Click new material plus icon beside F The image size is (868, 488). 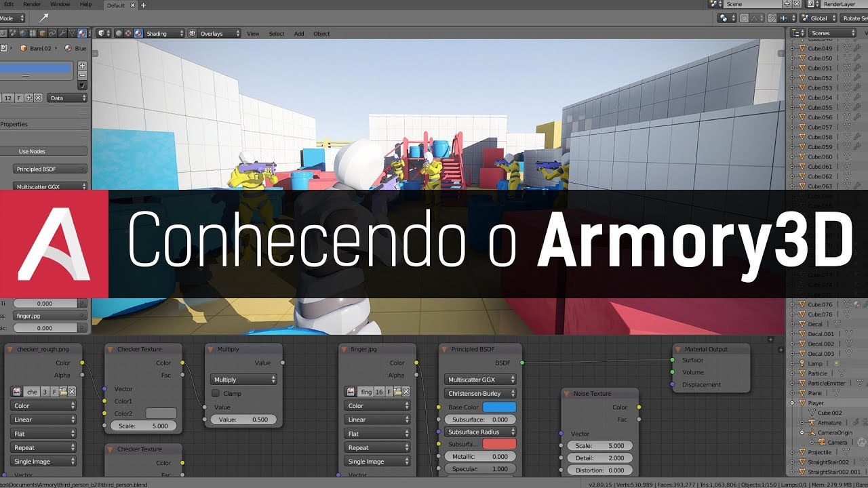coord(28,98)
